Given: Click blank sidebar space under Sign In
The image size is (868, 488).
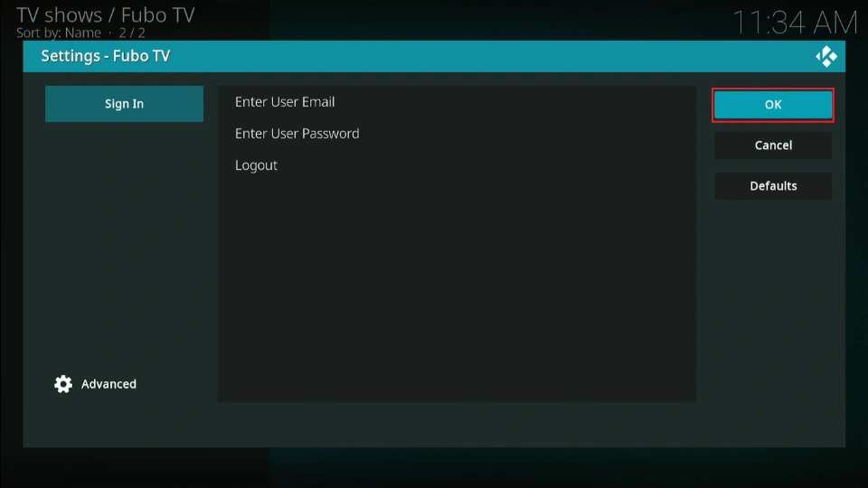Looking at the screenshot, I should 124,244.
